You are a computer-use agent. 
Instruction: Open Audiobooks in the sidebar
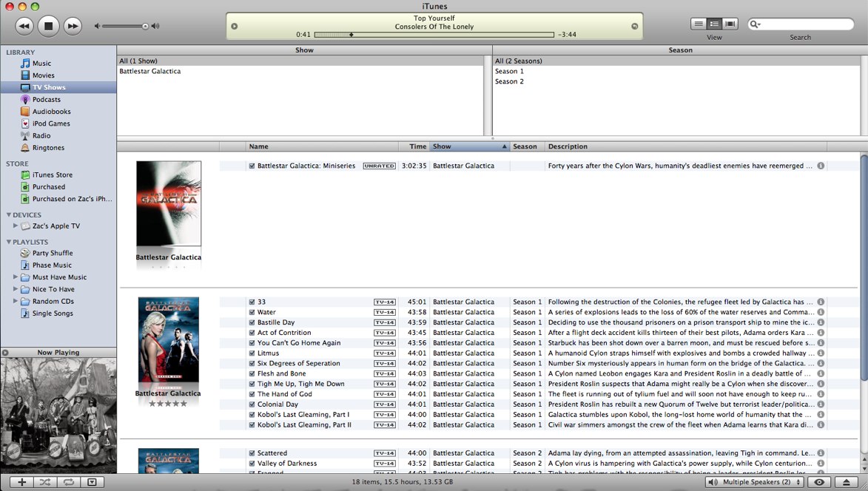coord(52,112)
